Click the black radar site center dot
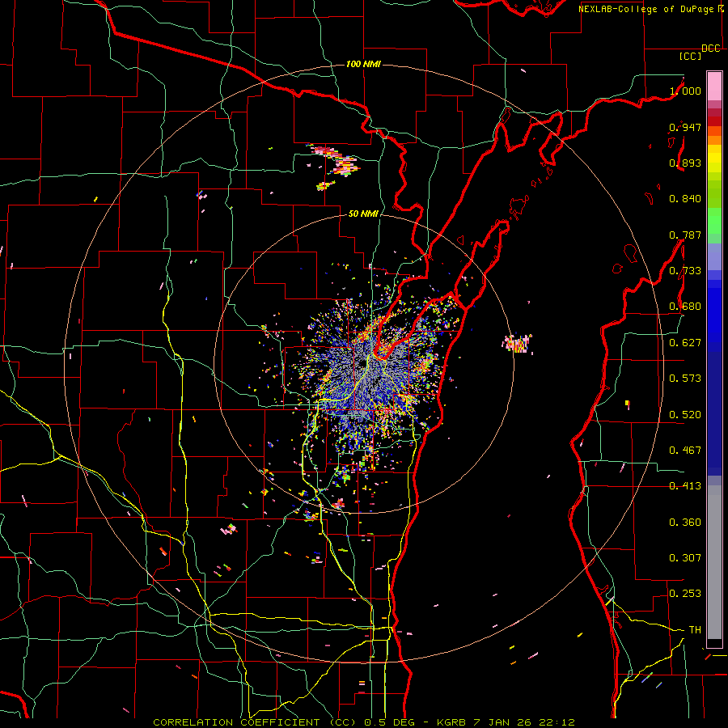This screenshot has width=728, height=728. [x=362, y=363]
